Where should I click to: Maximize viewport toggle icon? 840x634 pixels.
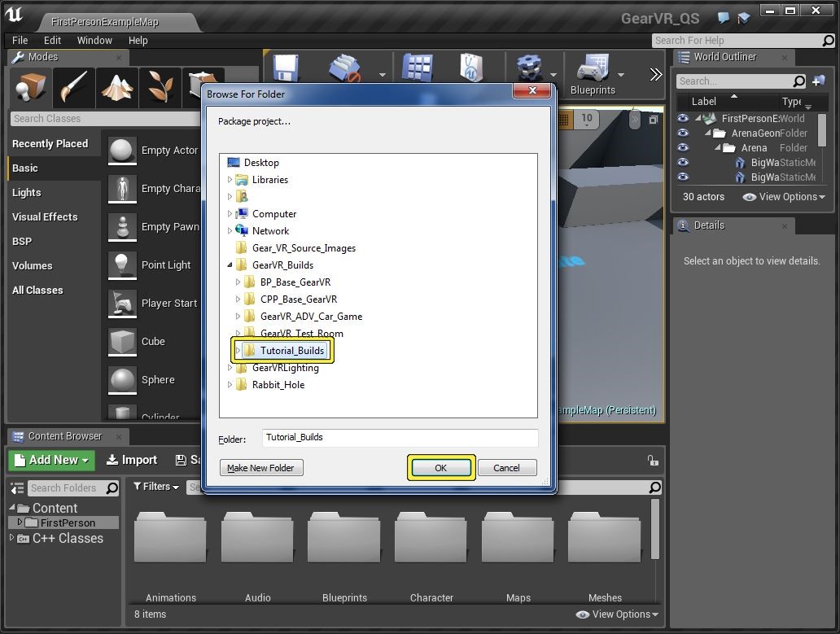653,120
